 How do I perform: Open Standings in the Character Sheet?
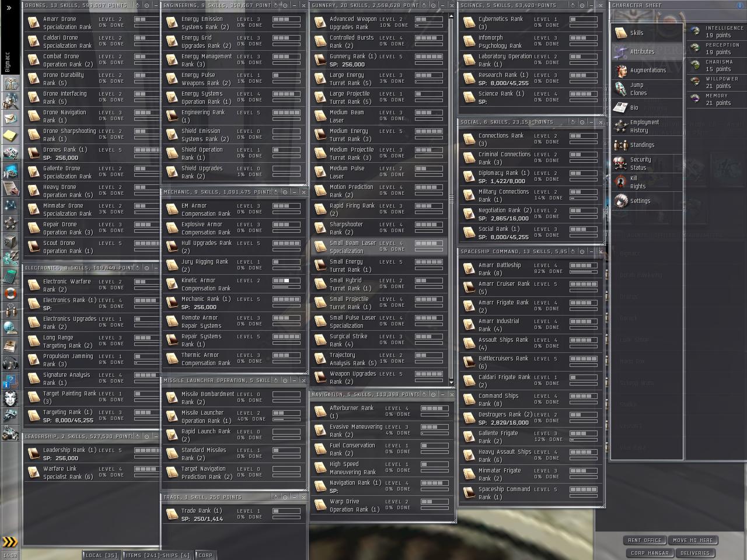647,145
